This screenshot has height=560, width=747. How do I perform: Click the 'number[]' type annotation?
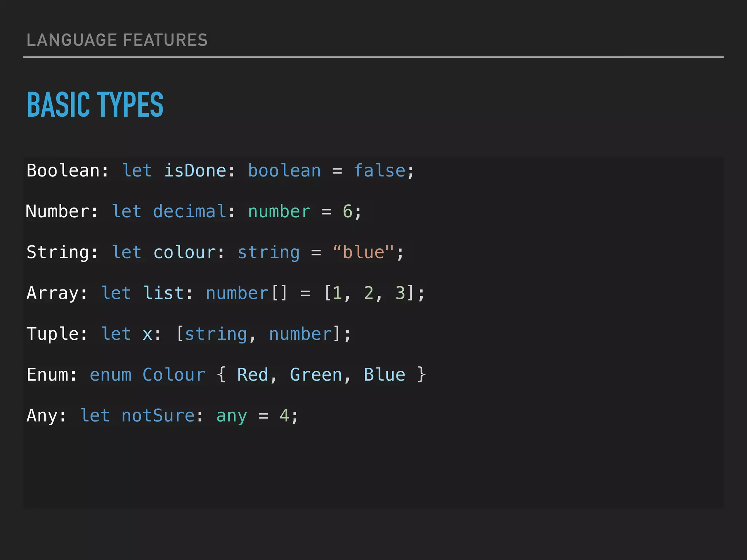pos(247,293)
